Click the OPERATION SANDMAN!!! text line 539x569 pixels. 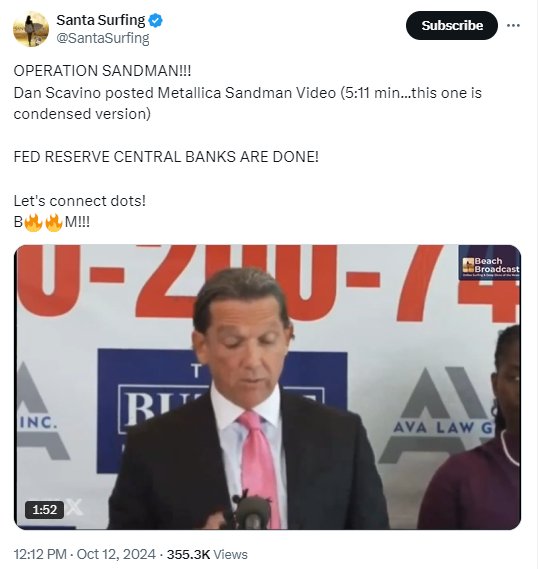(102, 71)
